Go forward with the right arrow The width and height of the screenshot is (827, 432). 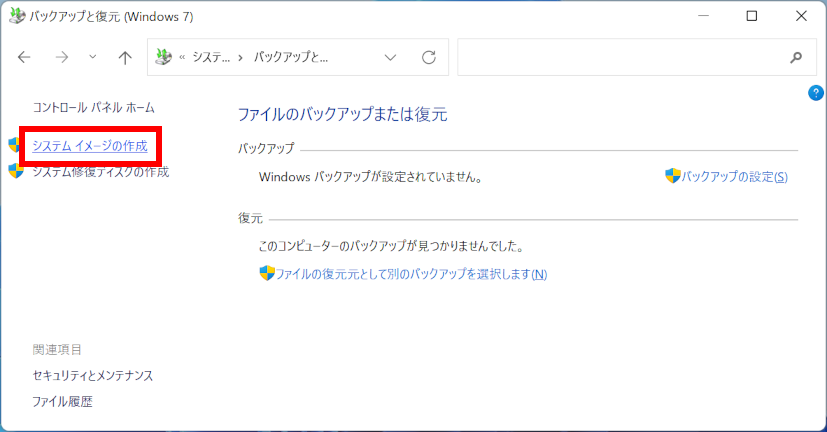point(62,57)
